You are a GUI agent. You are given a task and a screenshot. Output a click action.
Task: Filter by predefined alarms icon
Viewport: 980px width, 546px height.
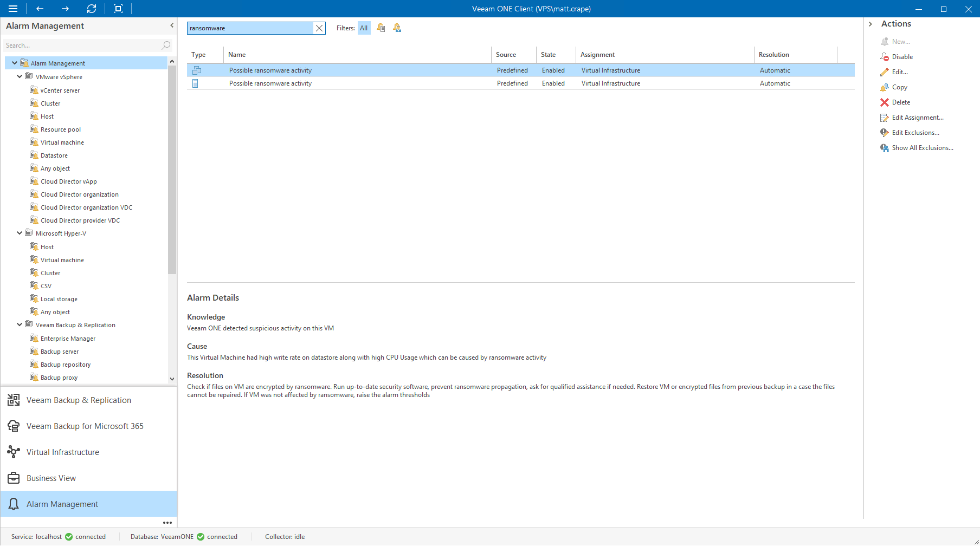pos(381,28)
